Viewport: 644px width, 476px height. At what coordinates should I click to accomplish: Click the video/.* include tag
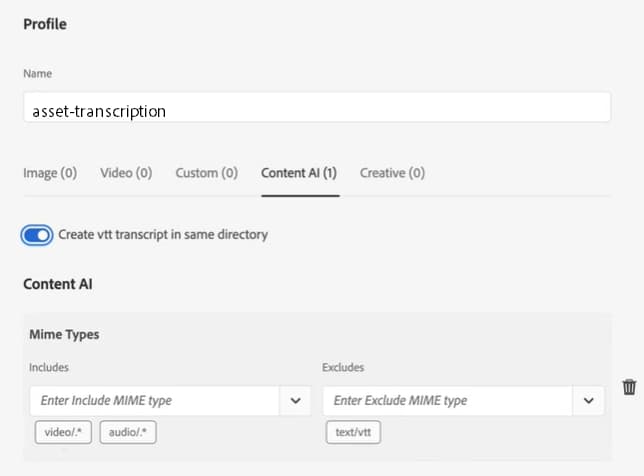[x=62, y=433]
